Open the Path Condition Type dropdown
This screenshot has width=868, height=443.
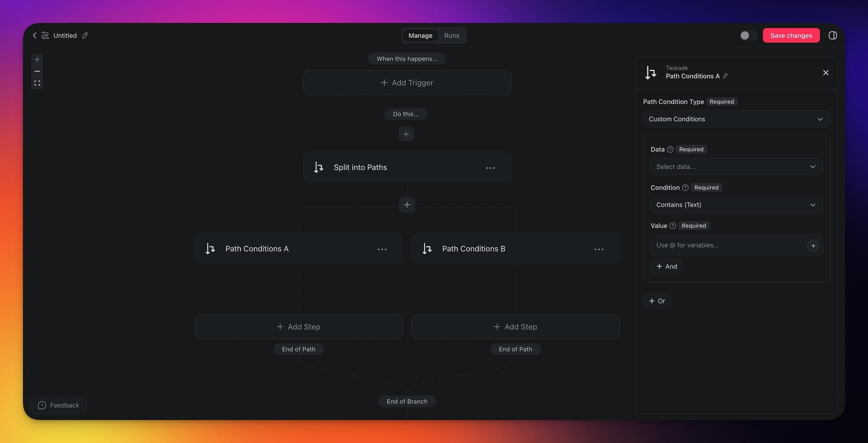(736, 119)
